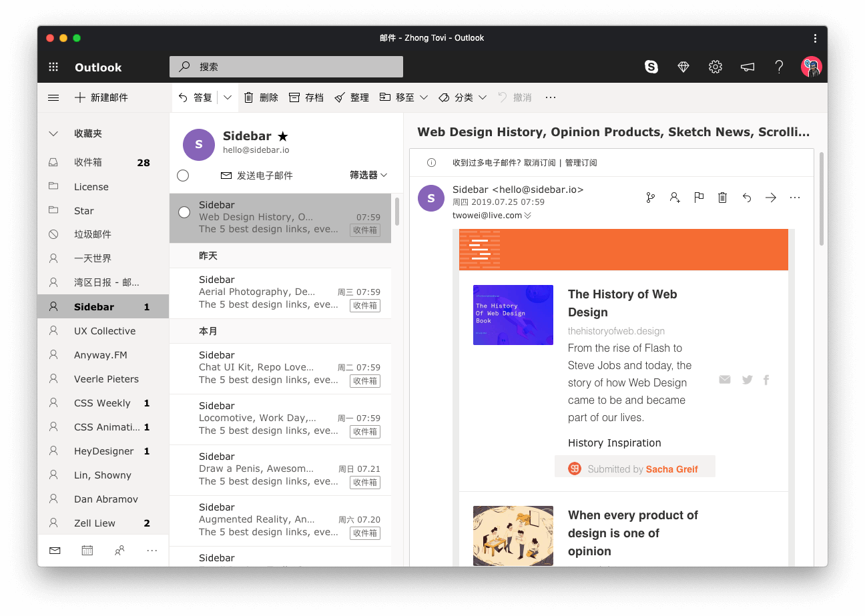Open the 移至 move-to dropdown
Image resolution: width=865 pixels, height=616 pixels.
pos(404,97)
